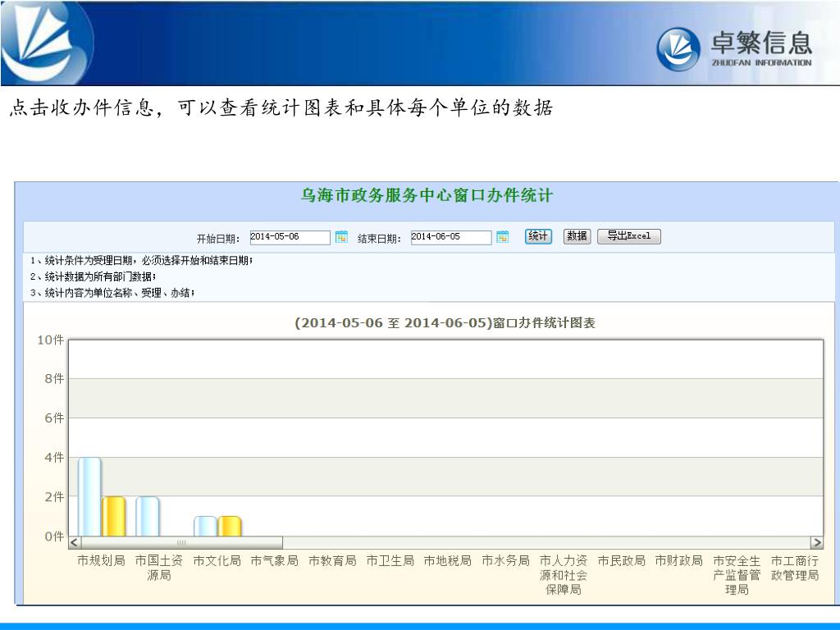This screenshot has height=630, width=840.
Task: Open the start date calendar picker icon
Action: tap(341, 237)
